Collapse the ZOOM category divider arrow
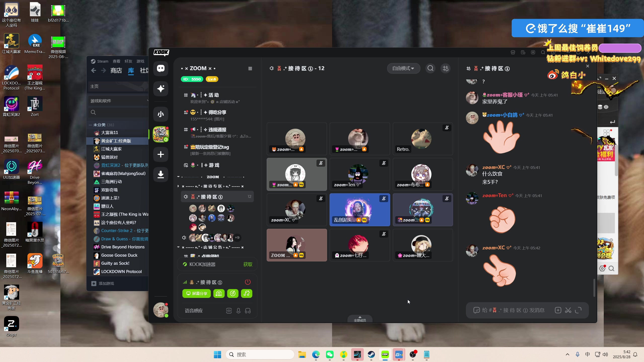644x362 pixels. (178, 177)
